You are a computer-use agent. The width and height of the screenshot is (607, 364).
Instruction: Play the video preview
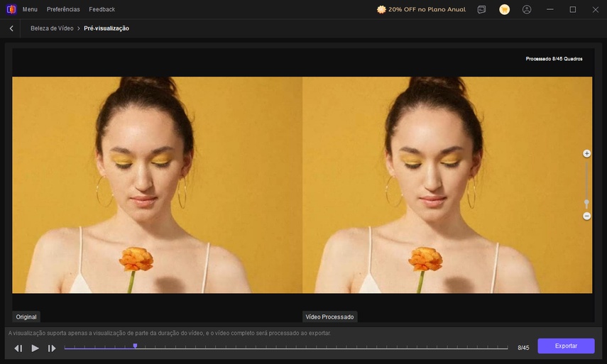point(35,348)
